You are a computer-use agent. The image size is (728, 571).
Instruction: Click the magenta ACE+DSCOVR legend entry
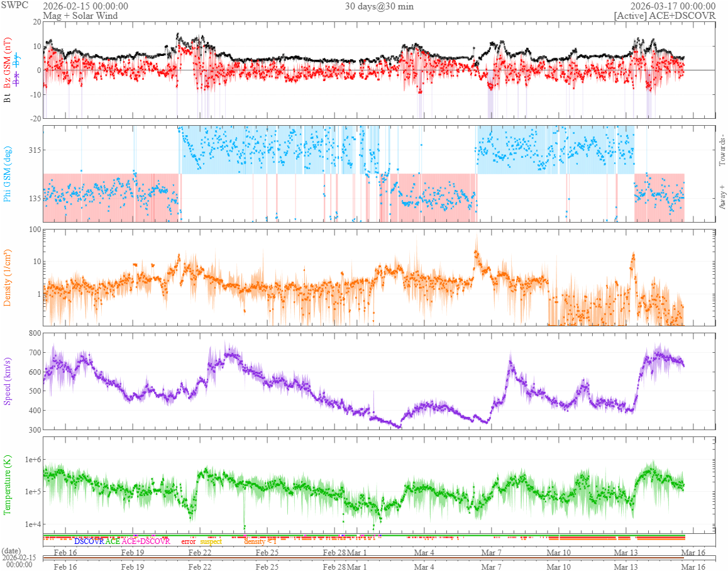coord(145,541)
